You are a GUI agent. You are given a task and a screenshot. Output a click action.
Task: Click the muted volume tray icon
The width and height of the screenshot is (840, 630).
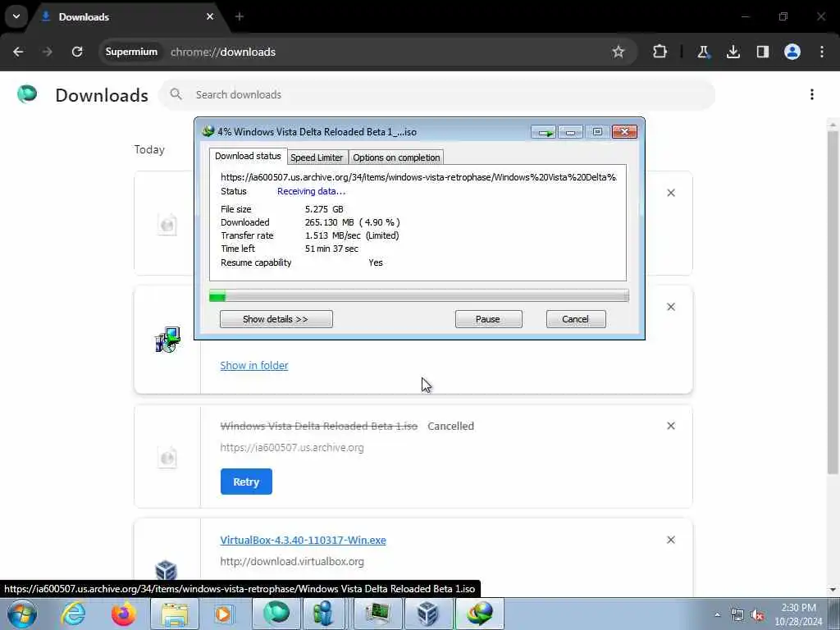tap(757, 614)
